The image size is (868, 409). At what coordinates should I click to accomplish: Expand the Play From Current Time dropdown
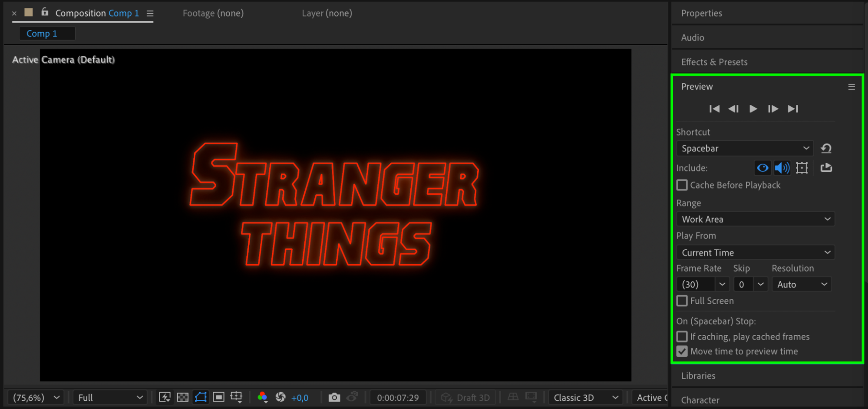(x=755, y=252)
